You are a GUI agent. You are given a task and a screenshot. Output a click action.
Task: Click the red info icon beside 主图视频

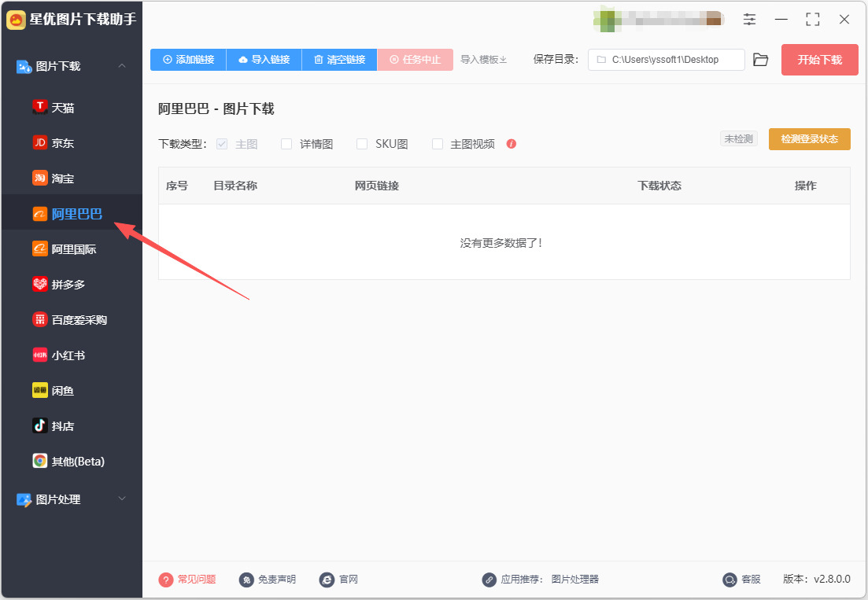(x=511, y=144)
